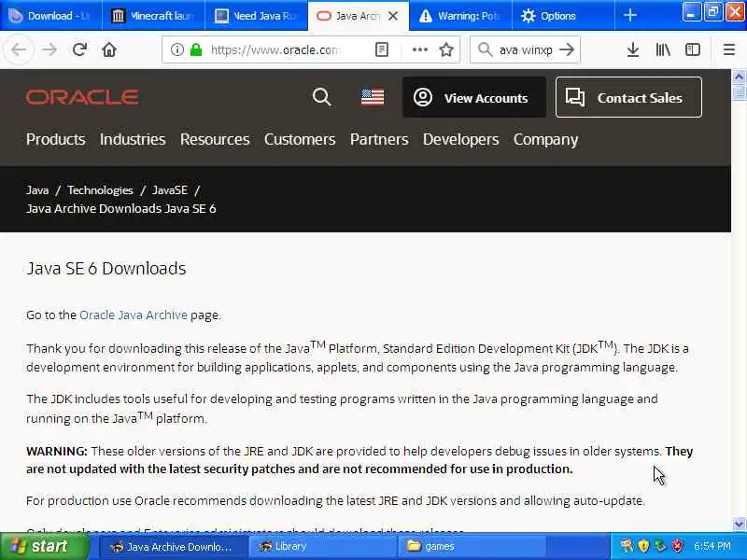
Task: Open the Industries menu
Action: tap(133, 139)
